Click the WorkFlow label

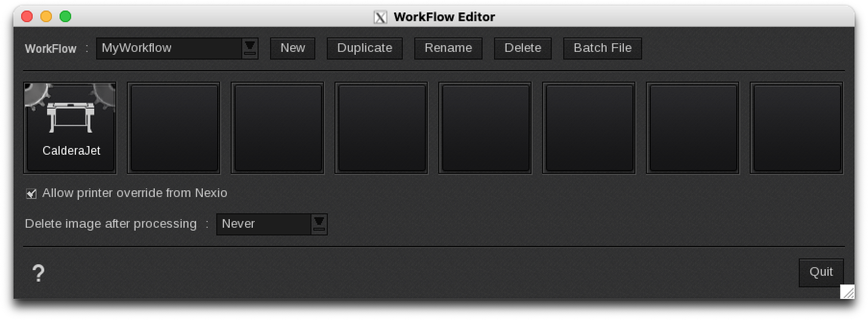point(50,49)
